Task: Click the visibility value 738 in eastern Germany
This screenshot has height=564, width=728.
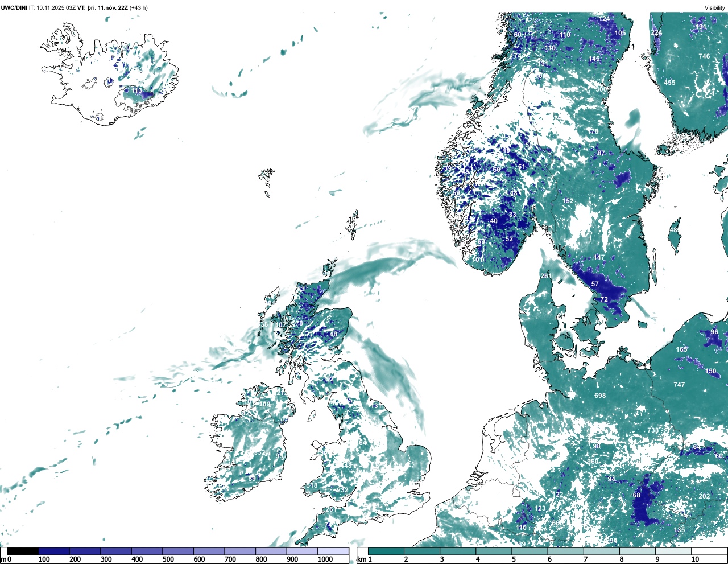Action: pyautogui.click(x=653, y=430)
